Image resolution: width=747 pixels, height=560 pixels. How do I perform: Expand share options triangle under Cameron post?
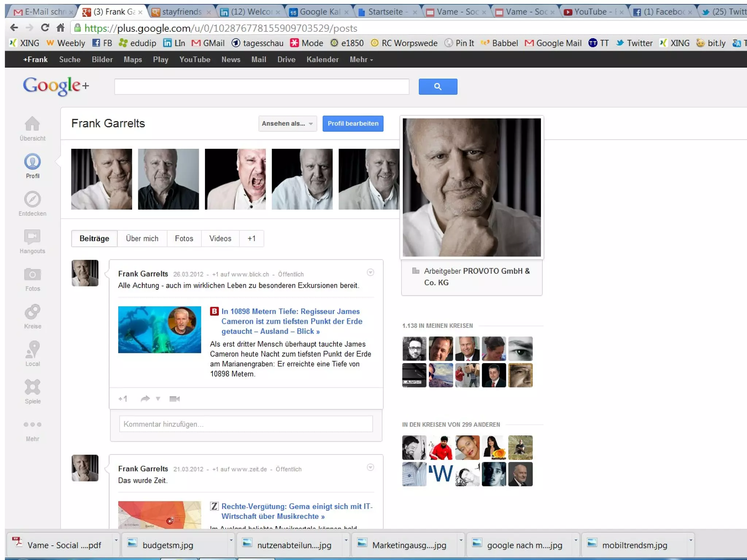tap(158, 399)
